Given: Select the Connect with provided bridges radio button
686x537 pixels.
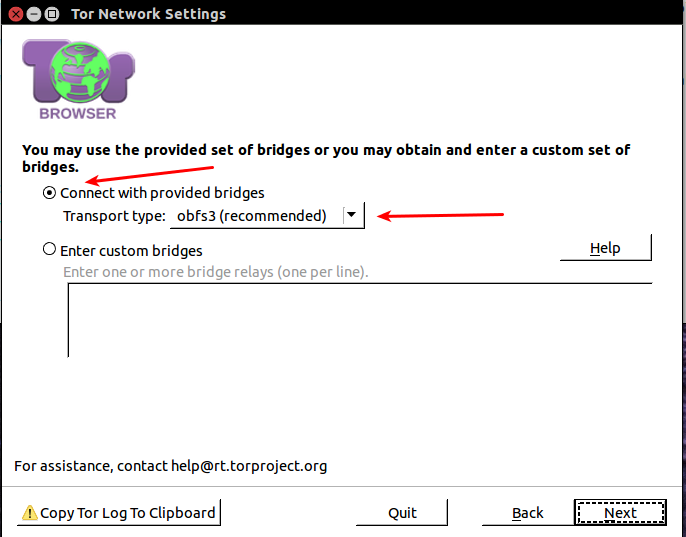Looking at the screenshot, I should coord(50,193).
